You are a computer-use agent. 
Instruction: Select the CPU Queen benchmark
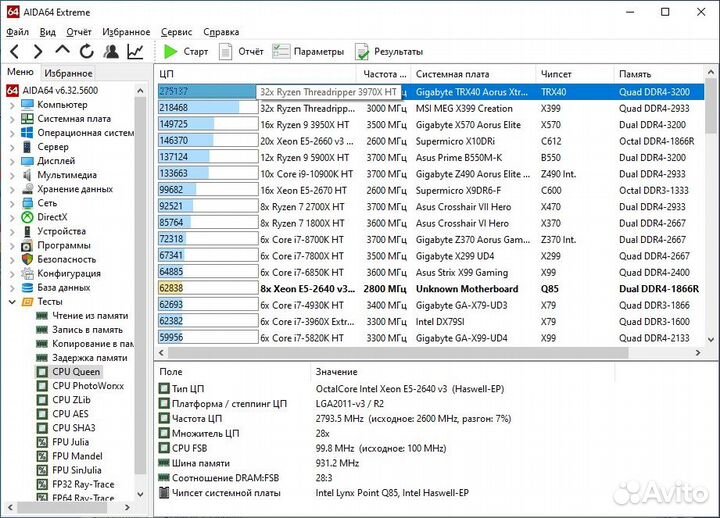[x=68, y=372]
